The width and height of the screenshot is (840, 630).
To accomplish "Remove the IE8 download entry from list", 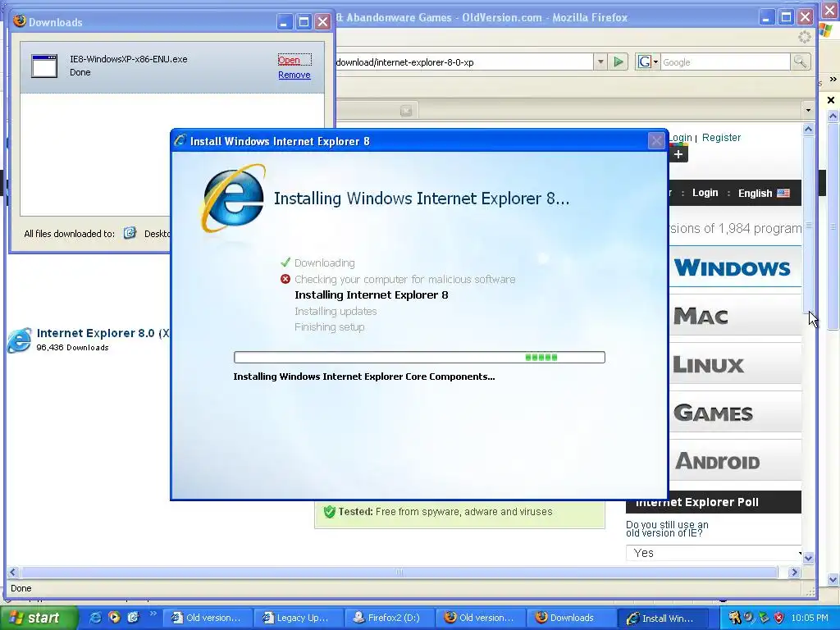I will [x=294, y=75].
